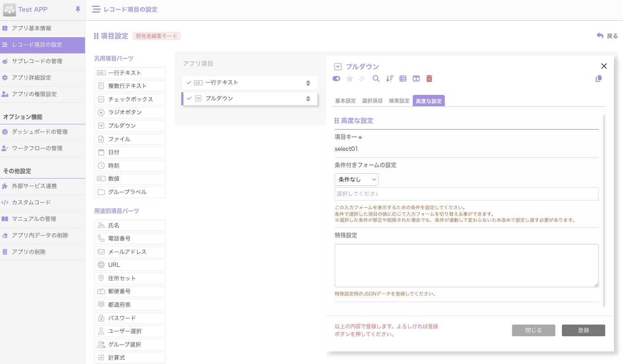Add the グループラベル part
The image size is (623, 364).
click(x=130, y=192)
